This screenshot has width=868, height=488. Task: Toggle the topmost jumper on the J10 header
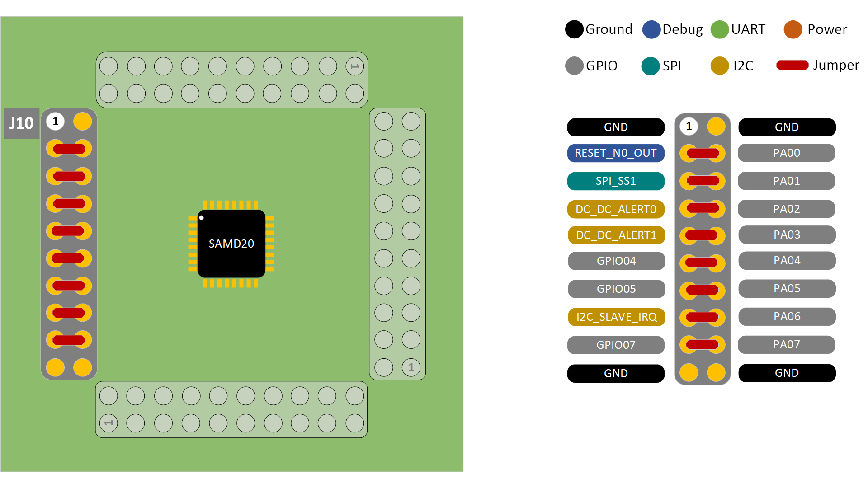68,148
